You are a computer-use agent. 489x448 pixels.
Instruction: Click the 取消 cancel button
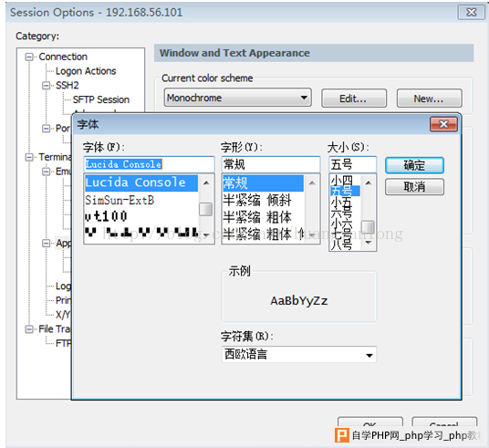pyautogui.click(x=414, y=186)
